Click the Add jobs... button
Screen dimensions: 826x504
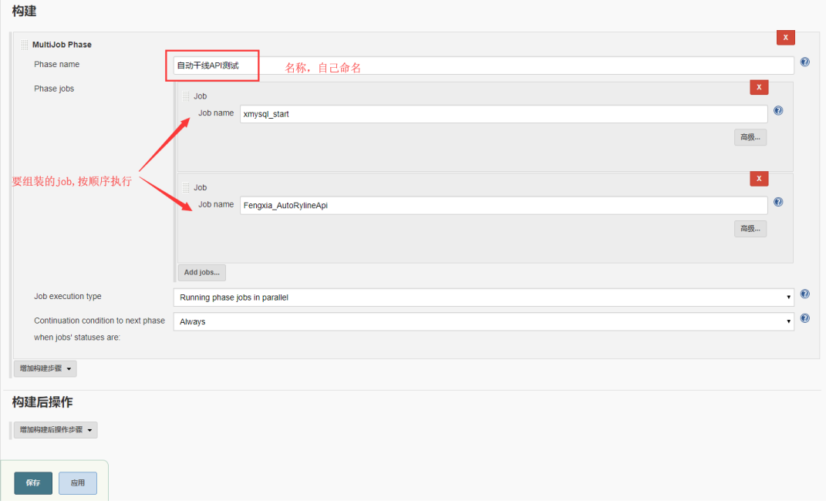click(x=202, y=272)
